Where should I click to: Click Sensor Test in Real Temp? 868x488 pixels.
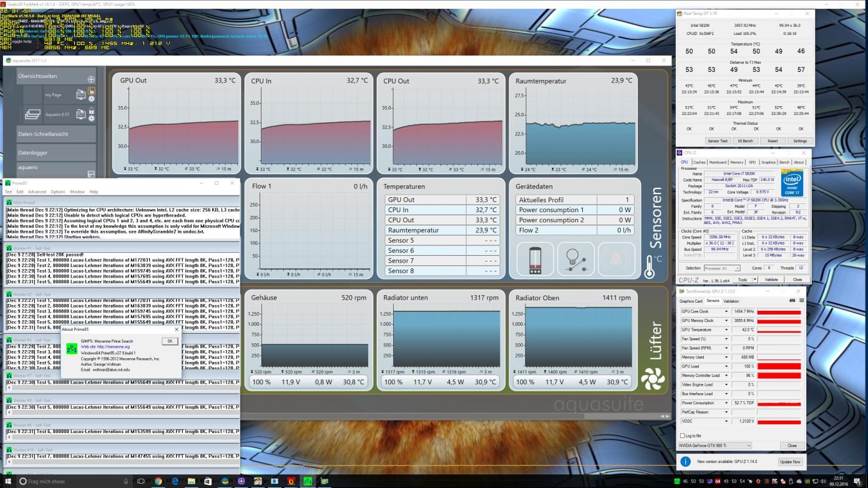click(x=716, y=141)
